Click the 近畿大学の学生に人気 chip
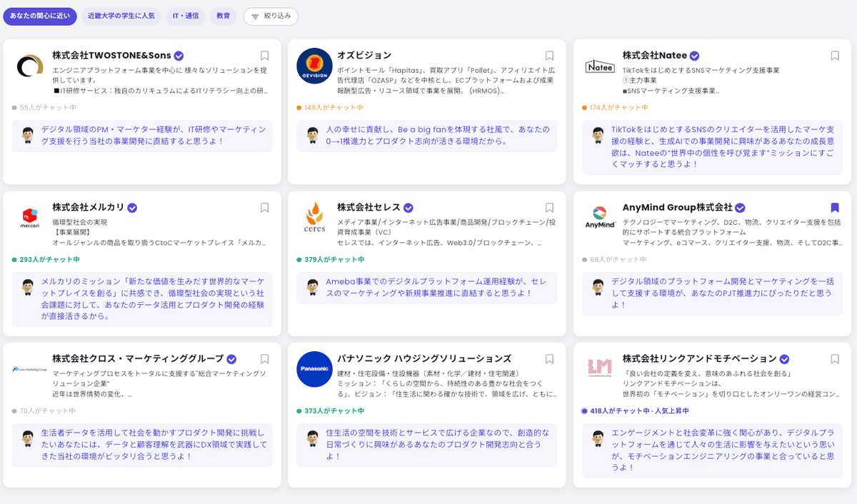Viewport: 857px width, 504px height. click(120, 16)
